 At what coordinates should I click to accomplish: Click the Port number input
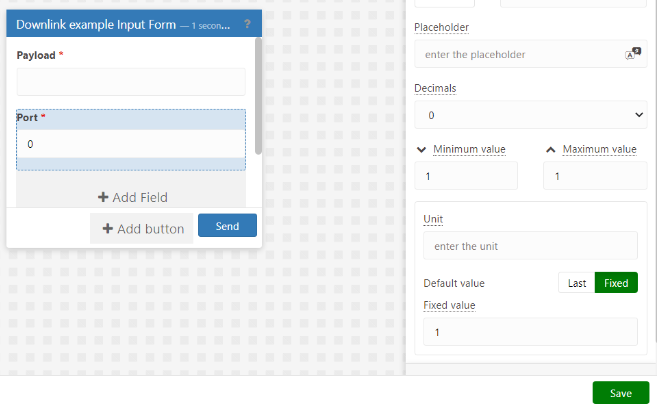point(131,144)
